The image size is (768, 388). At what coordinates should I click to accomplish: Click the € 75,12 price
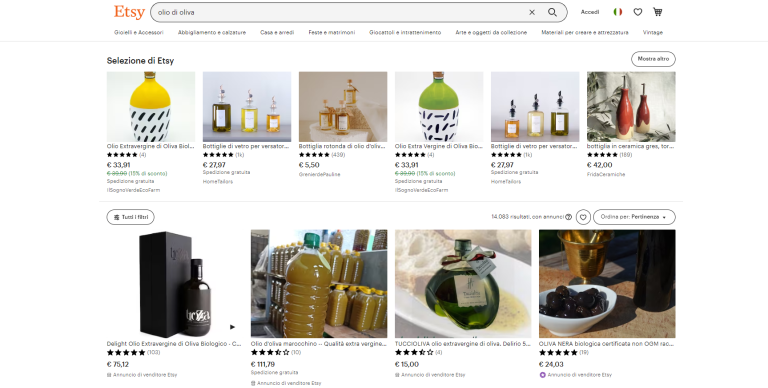118,364
